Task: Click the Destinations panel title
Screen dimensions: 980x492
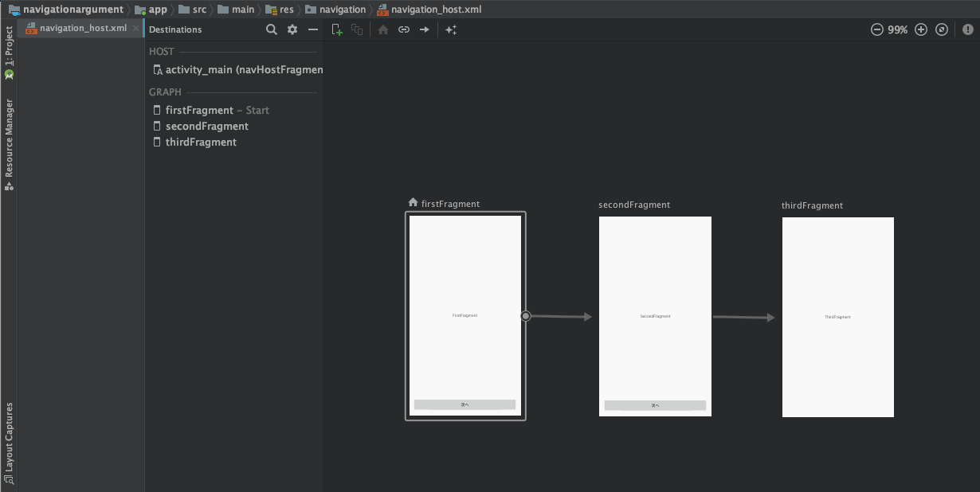Action: (x=175, y=29)
